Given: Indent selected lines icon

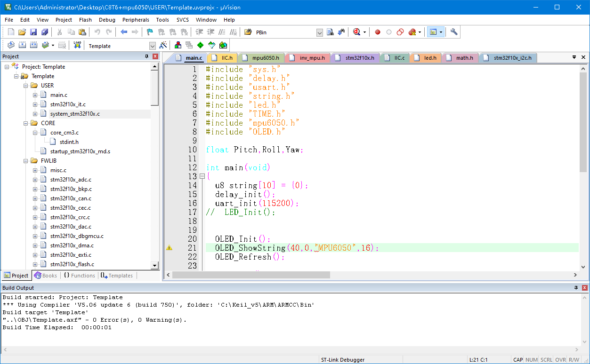Looking at the screenshot, I should (199, 32).
